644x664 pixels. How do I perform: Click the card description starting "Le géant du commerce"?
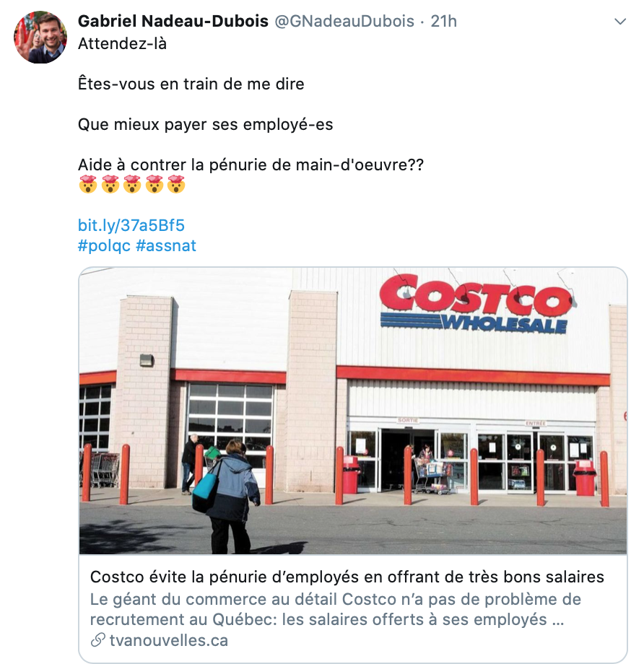pyautogui.click(x=335, y=609)
